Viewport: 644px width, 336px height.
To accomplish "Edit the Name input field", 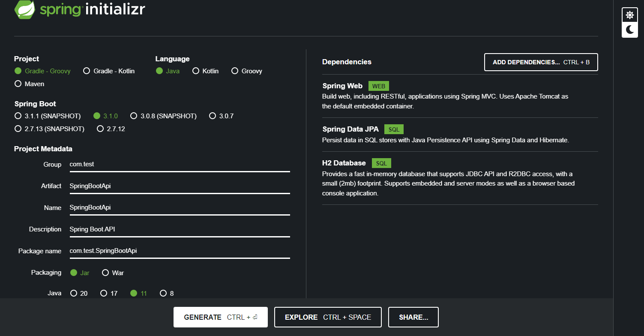I will 180,207.
